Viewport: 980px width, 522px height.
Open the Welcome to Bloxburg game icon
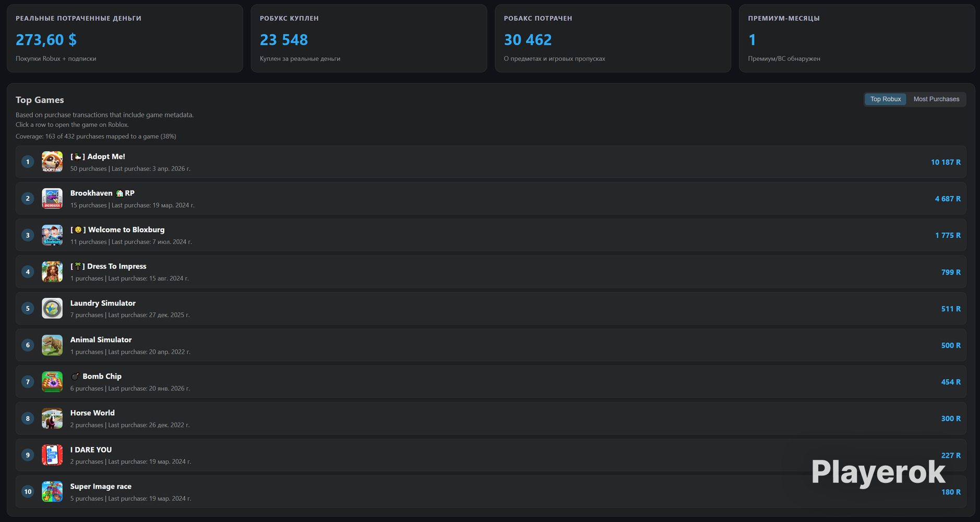[x=52, y=235]
